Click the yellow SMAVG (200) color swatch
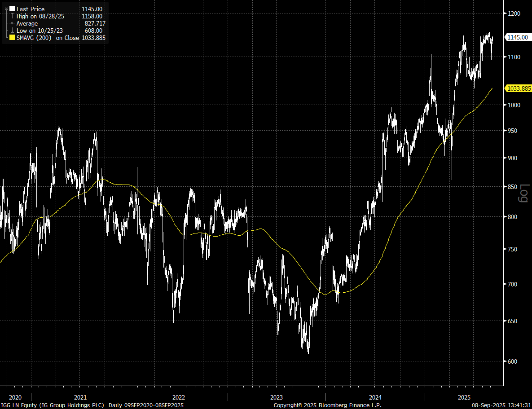532x409 pixels. tap(12, 38)
